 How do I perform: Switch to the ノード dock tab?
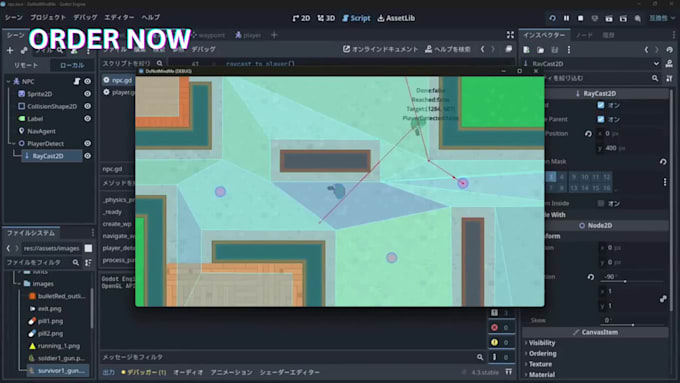[584, 35]
